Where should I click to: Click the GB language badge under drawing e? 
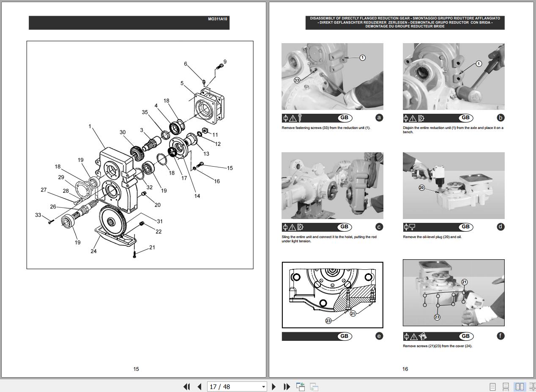345,336
